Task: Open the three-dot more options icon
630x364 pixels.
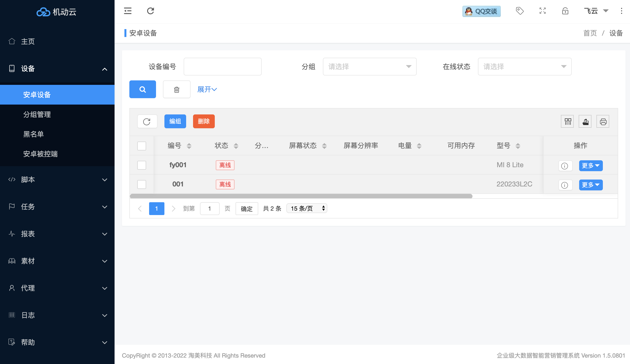Action: coord(622,11)
